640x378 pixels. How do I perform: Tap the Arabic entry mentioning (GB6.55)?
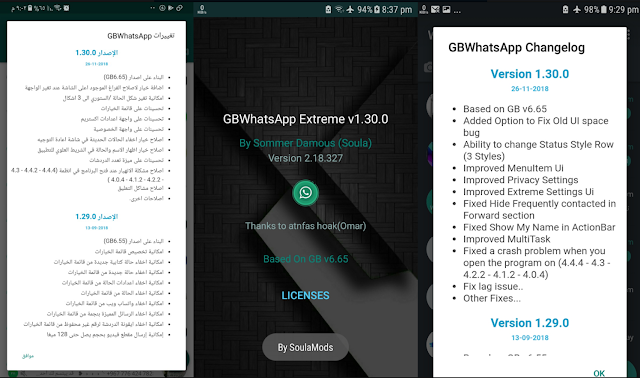click(x=133, y=241)
